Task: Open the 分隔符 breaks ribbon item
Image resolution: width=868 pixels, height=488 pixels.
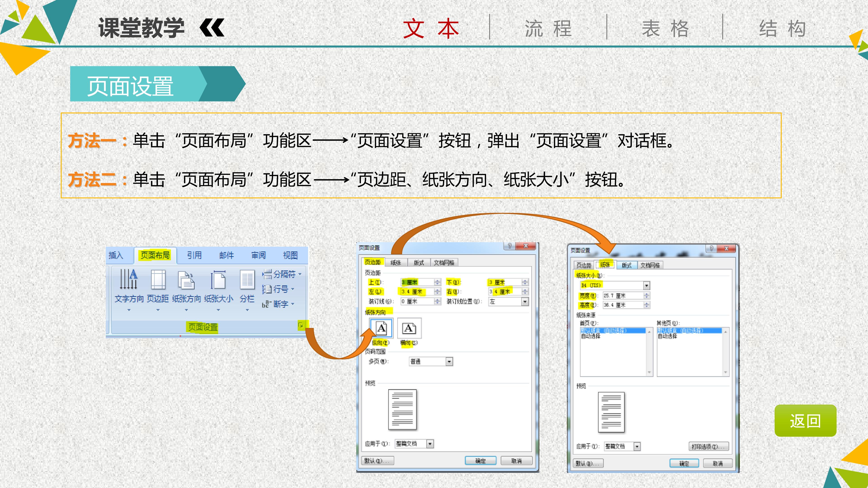Action: click(282, 274)
